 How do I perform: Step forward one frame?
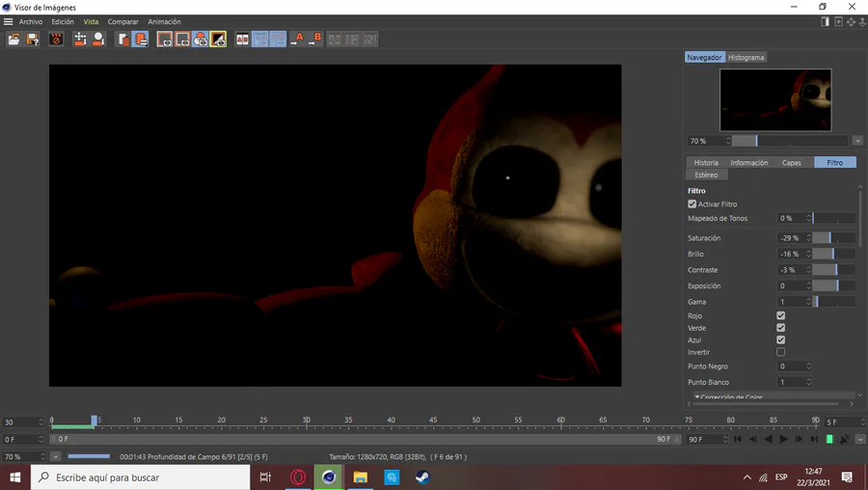[x=799, y=439]
